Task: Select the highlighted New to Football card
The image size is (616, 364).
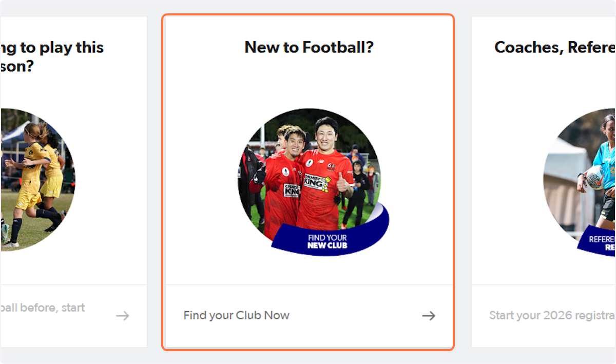Action: pos(308,182)
